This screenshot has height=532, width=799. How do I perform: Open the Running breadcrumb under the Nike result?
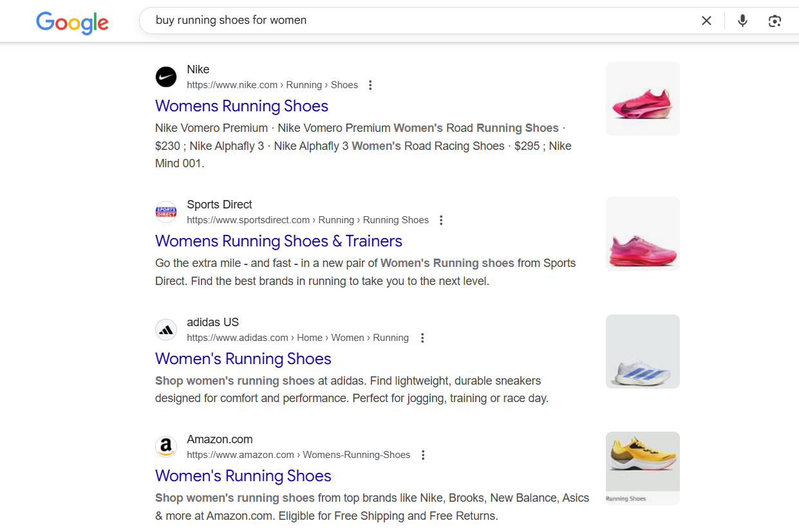pyautogui.click(x=303, y=84)
